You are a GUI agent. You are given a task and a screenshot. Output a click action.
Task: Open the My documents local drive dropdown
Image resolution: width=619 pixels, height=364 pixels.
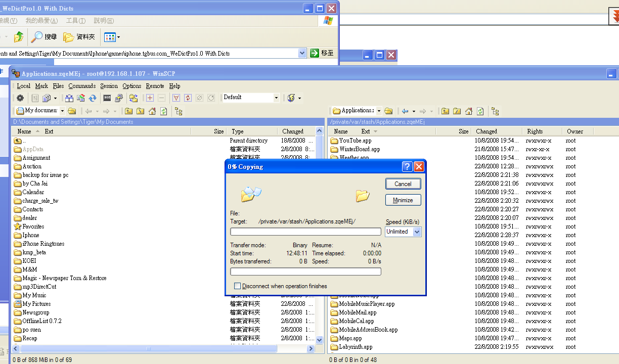point(62,111)
